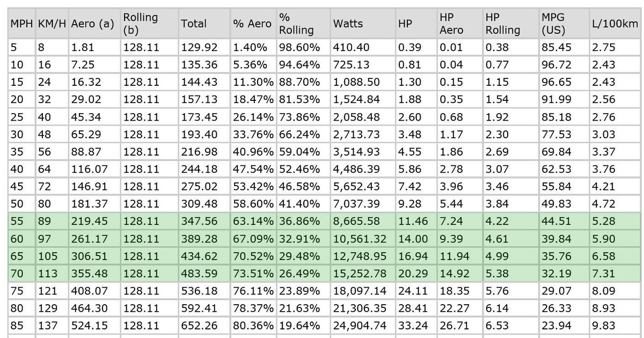Screen dimensions: 644x338
Task: Select the Watts value 24,904.74
Action: [x=359, y=325]
